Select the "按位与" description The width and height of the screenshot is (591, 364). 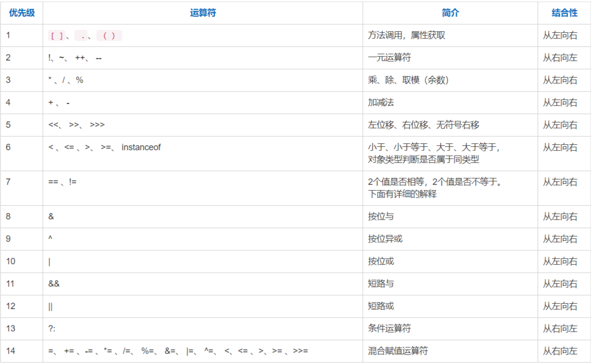[x=381, y=217]
